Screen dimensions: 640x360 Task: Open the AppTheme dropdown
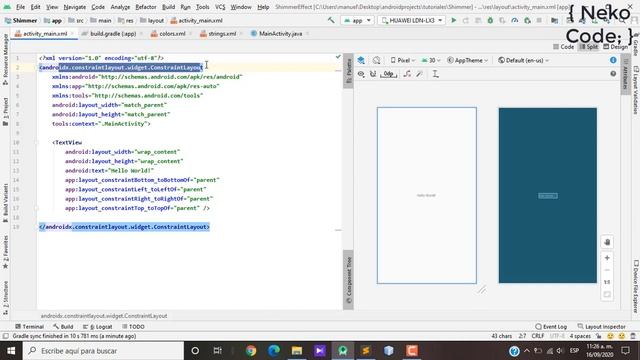tap(467, 60)
